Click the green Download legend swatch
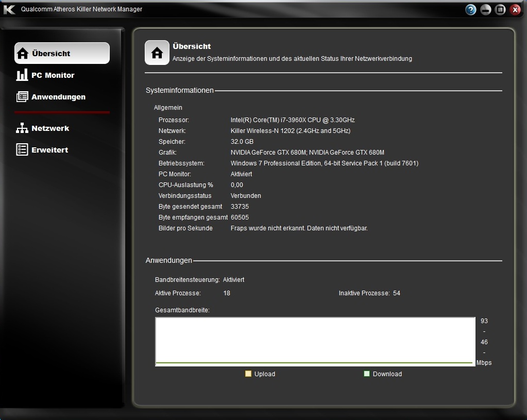Image resolution: width=527 pixels, height=420 pixels. tap(367, 374)
